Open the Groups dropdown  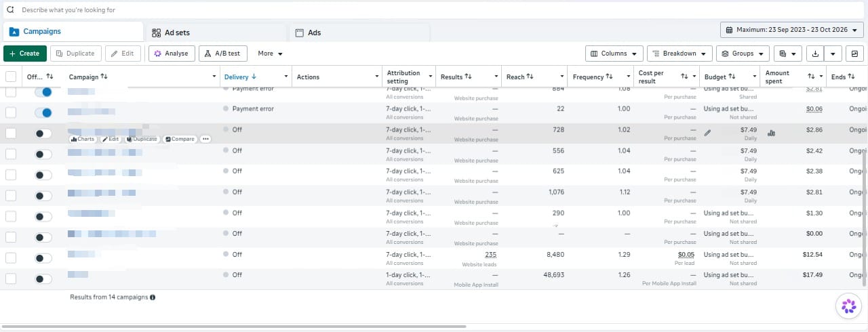tap(743, 54)
